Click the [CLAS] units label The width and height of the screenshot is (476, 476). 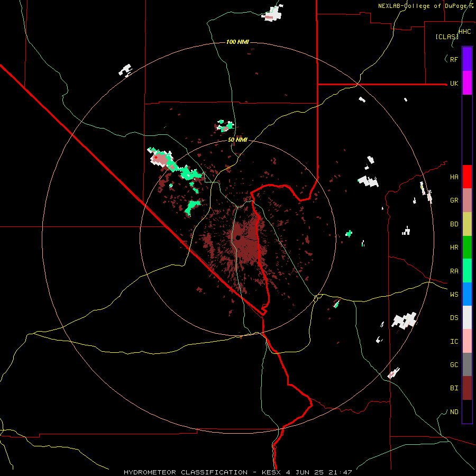447,37
